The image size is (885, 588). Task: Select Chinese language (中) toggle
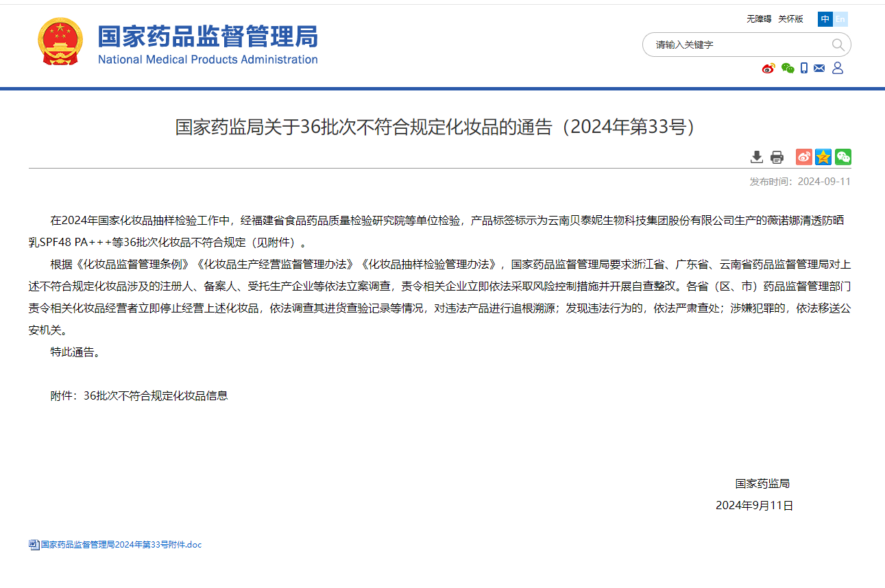(x=825, y=19)
